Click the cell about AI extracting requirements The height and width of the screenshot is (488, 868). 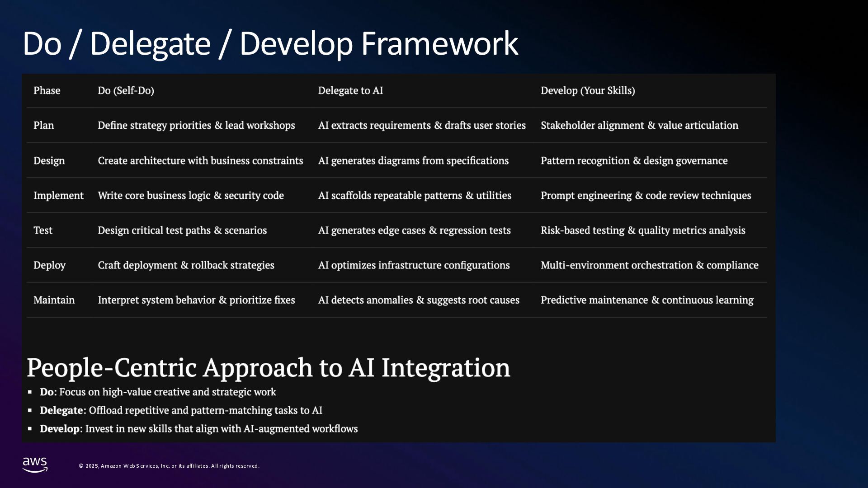click(422, 125)
